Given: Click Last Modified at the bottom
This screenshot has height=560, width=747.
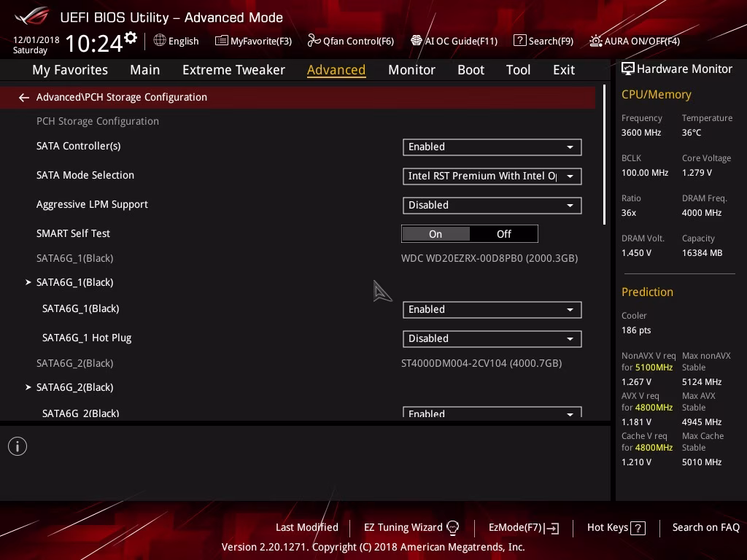Looking at the screenshot, I should click(x=307, y=527).
